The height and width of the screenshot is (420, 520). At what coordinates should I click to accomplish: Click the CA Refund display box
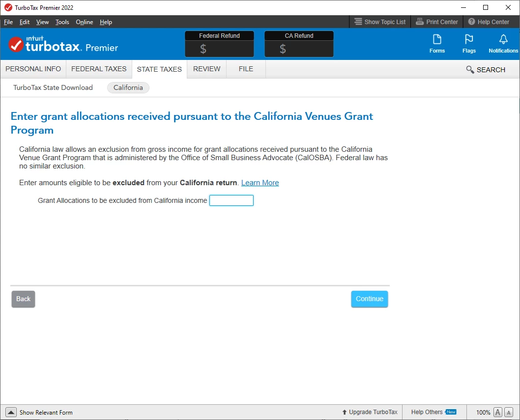[299, 44]
